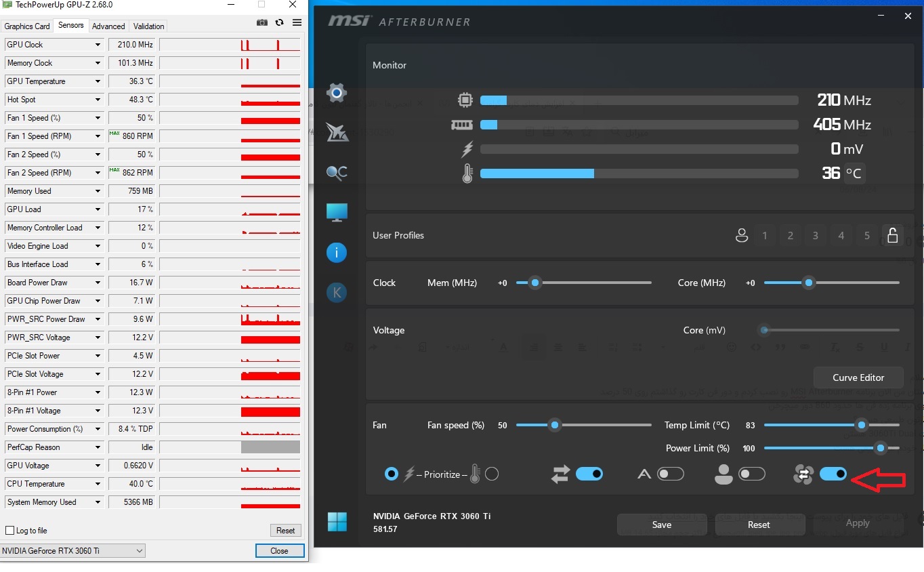Click the OC Scanner magnifier icon
The width and height of the screenshot is (924, 572).
click(x=337, y=173)
